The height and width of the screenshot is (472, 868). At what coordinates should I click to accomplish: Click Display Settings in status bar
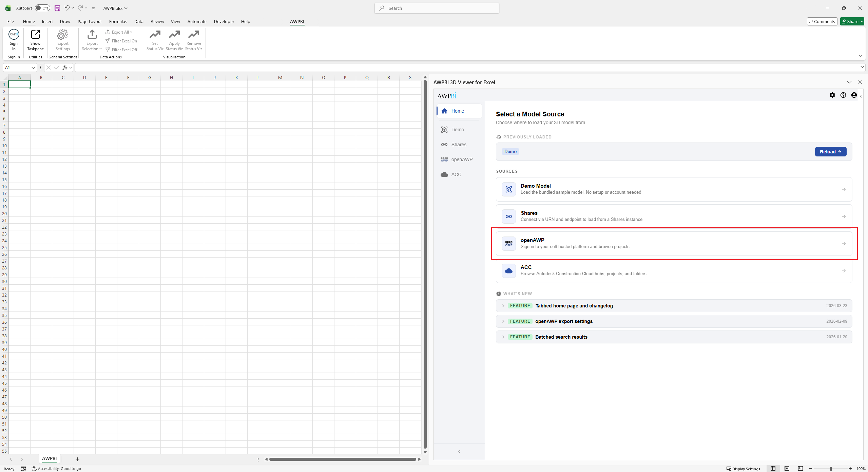coord(743,469)
